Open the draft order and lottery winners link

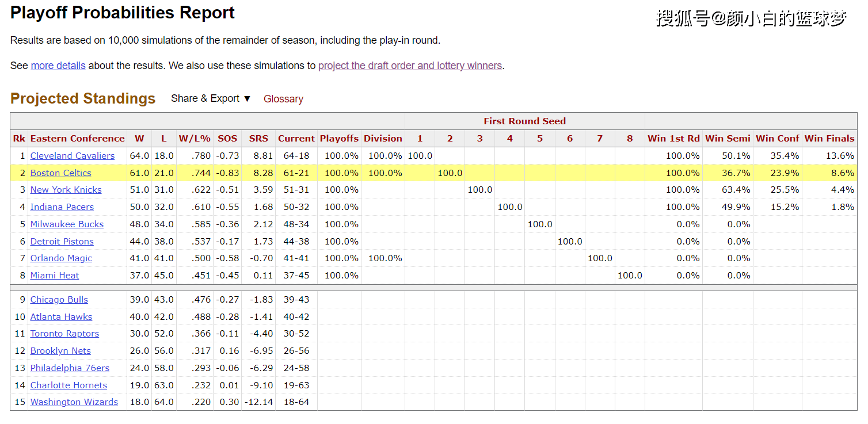[x=410, y=66]
